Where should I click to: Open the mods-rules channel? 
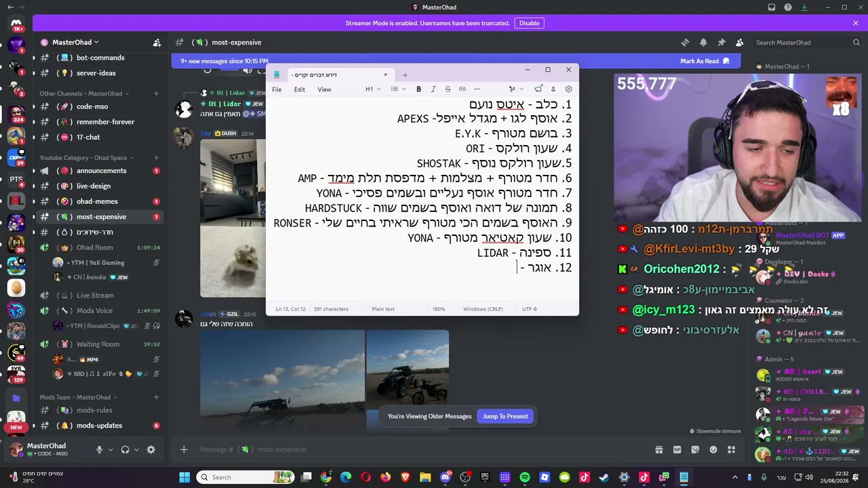pyautogui.click(x=100, y=410)
